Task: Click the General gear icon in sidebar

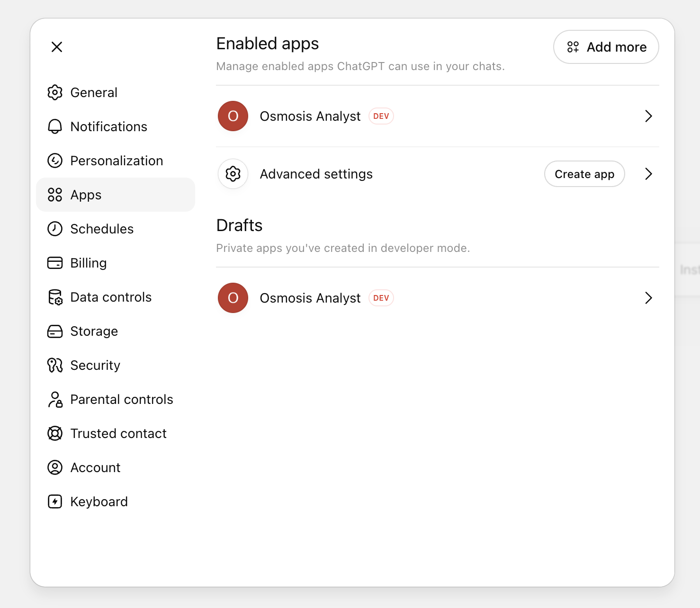Action: [x=55, y=92]
